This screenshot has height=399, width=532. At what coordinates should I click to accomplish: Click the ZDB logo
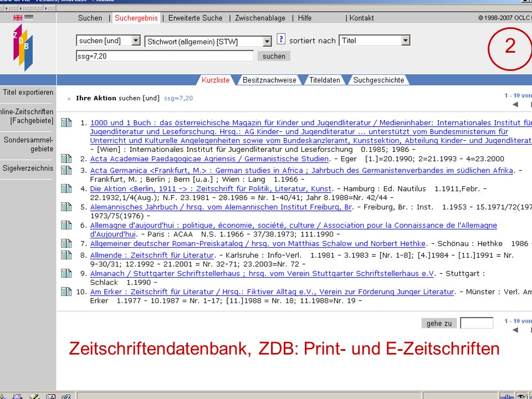(23, 48)
